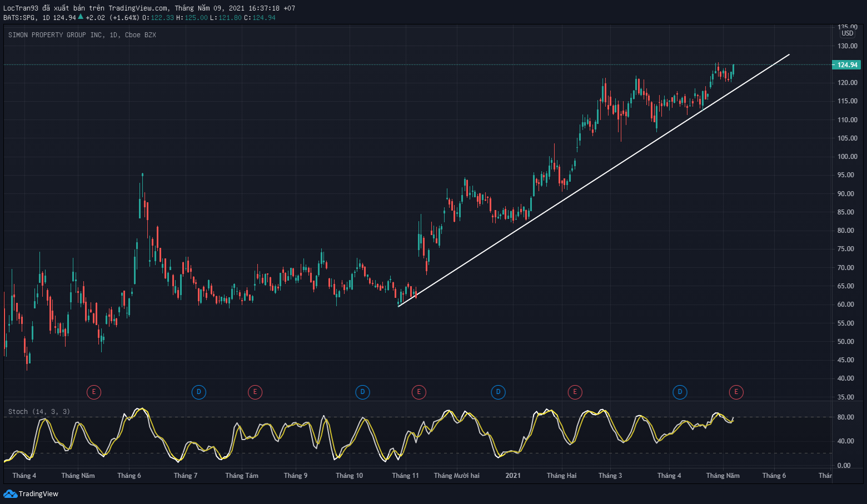This screenshot has width=867, height=504.
Task: Click the Tháng Hai time axis label
Action: (562, 476)
